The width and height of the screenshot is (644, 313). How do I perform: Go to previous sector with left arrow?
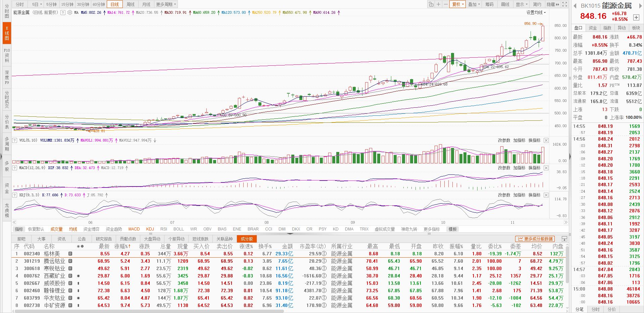coord(575,6)
